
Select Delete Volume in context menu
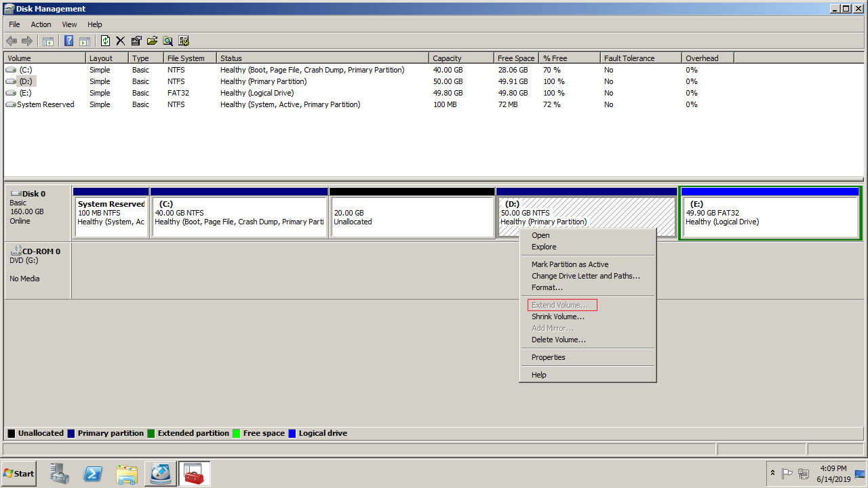click(558, 340)
